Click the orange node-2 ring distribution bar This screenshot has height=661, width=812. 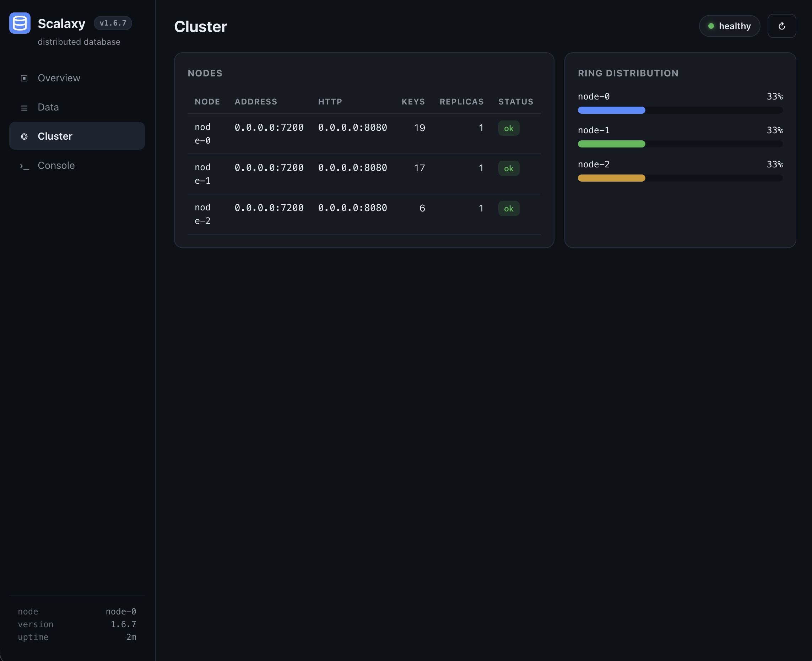click(611, 178)
